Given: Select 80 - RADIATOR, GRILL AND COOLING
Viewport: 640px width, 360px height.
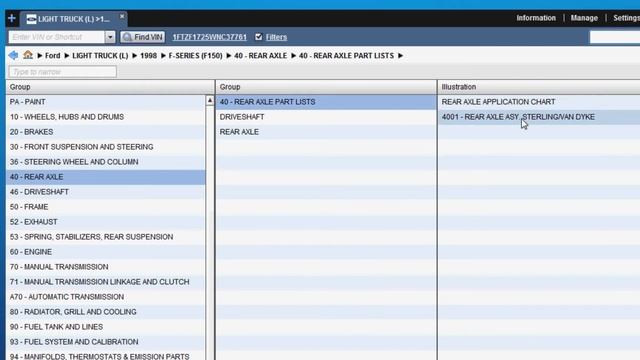Looking at the screenshot, I should [106, 312].
